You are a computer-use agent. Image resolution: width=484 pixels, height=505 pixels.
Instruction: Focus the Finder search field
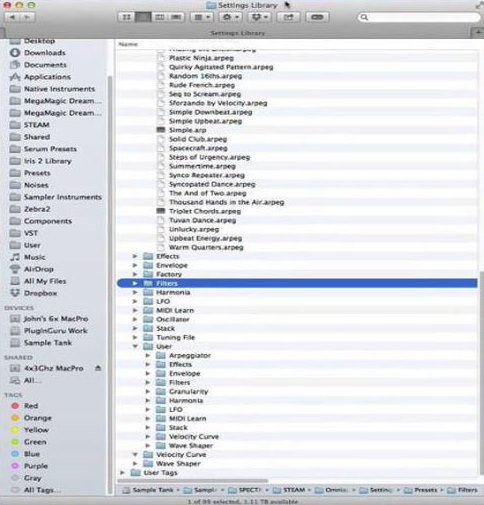coord(419,17)
